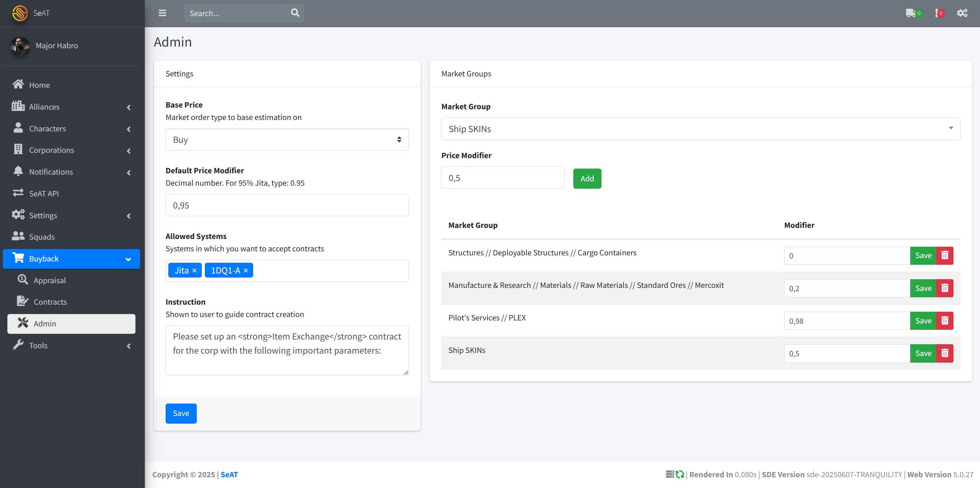Open the Appraisal menu item
The image size is (980, 488).
tap(50, 280)
